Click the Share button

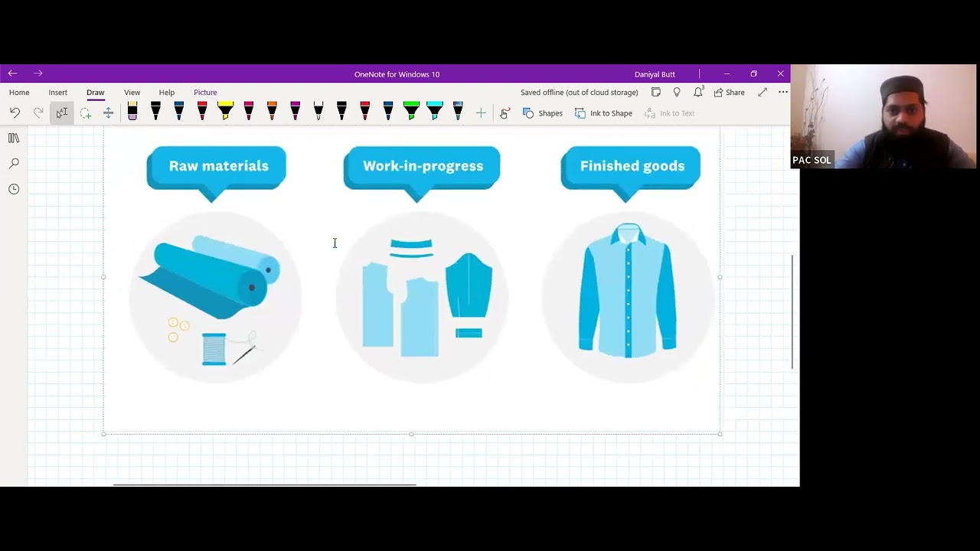pyautogui.click(x=730, y=93)
